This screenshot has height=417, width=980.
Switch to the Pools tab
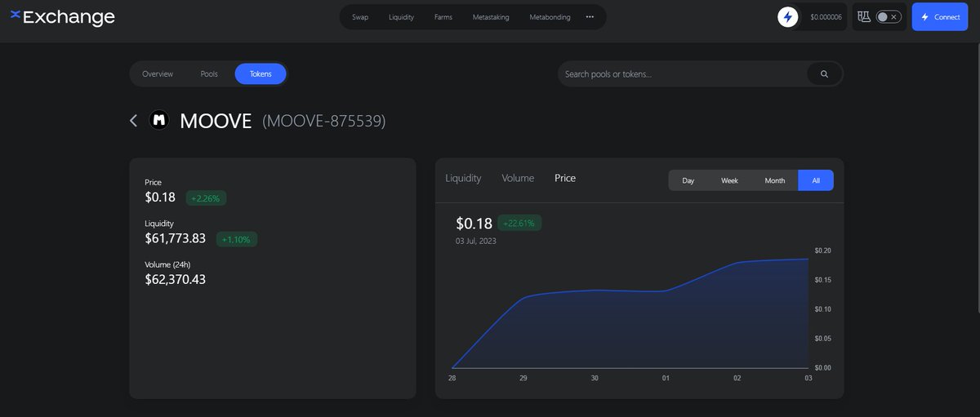[x=209, y=74]
